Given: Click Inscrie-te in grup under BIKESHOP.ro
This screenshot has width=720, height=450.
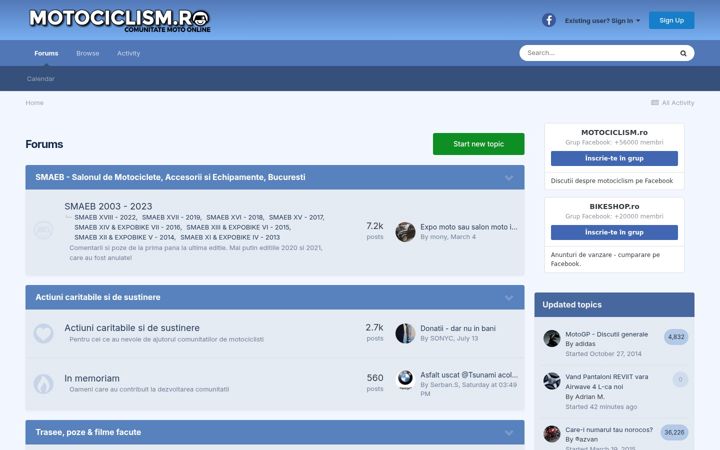Looking at the screenshot, I should [614, 232].
